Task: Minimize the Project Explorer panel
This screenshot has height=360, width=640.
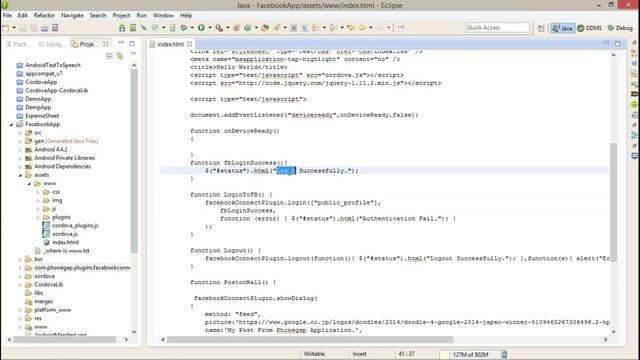Action: pyautogui.click(x=121, y=42)
